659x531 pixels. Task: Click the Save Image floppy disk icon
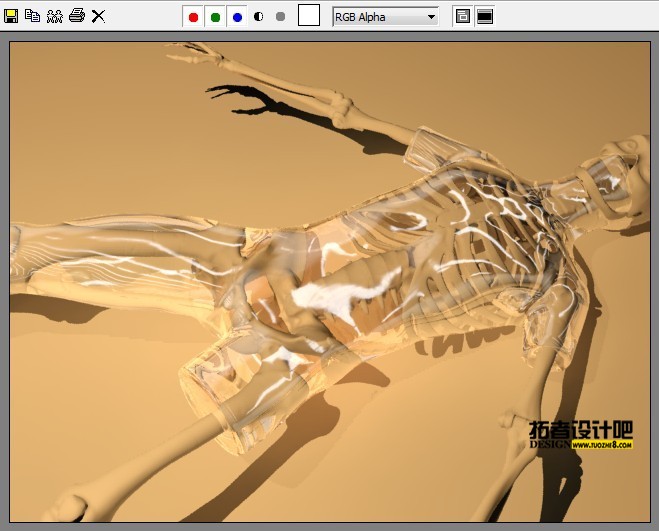click(11, 16)
